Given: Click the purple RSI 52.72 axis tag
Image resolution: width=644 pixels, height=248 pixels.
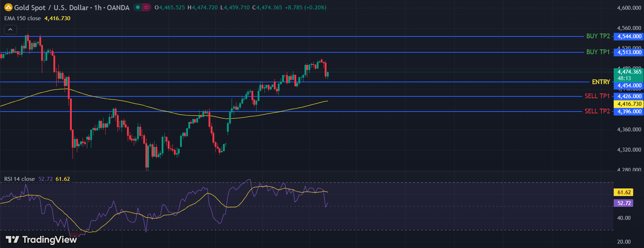Looking at the screenshot, I should point(624,203).
